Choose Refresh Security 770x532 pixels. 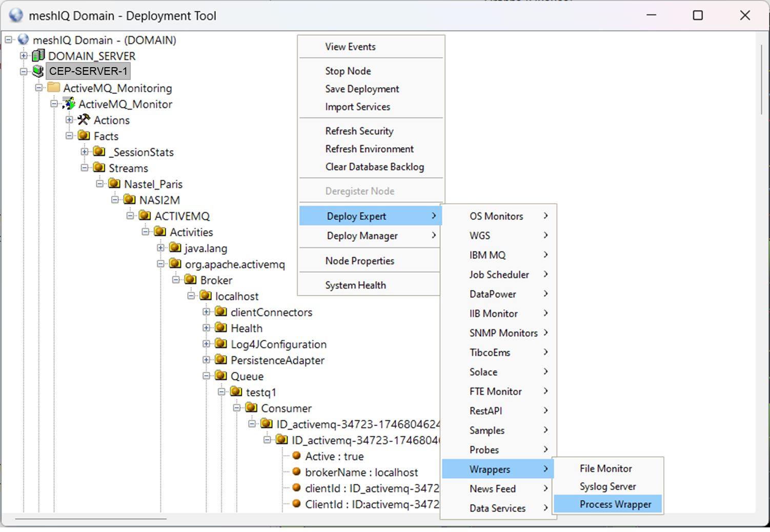click(371, 131)
